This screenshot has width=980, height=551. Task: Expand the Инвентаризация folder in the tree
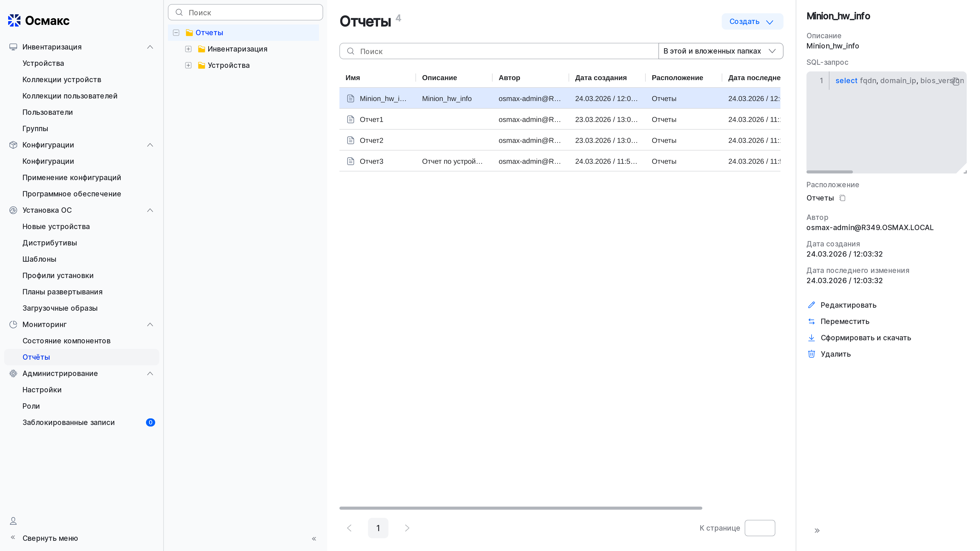[x=188, y=49]
